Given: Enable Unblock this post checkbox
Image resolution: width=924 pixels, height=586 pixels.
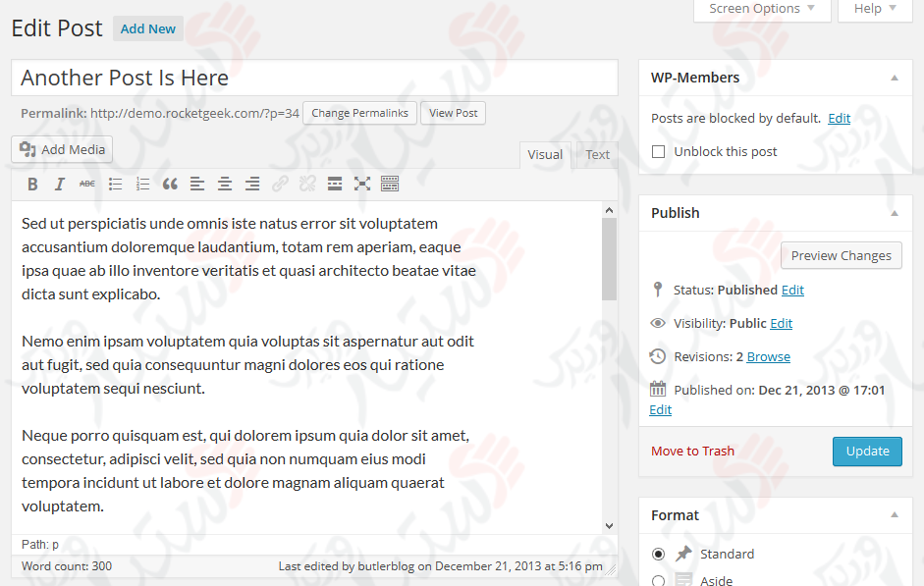Looking at the screenshot, I should point(658,150).
